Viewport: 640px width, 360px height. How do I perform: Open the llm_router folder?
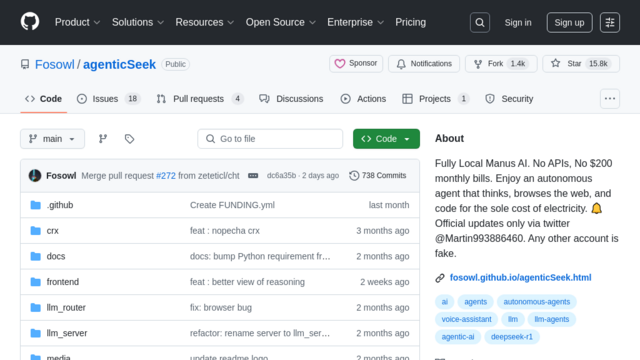click(x=66, y=308)
